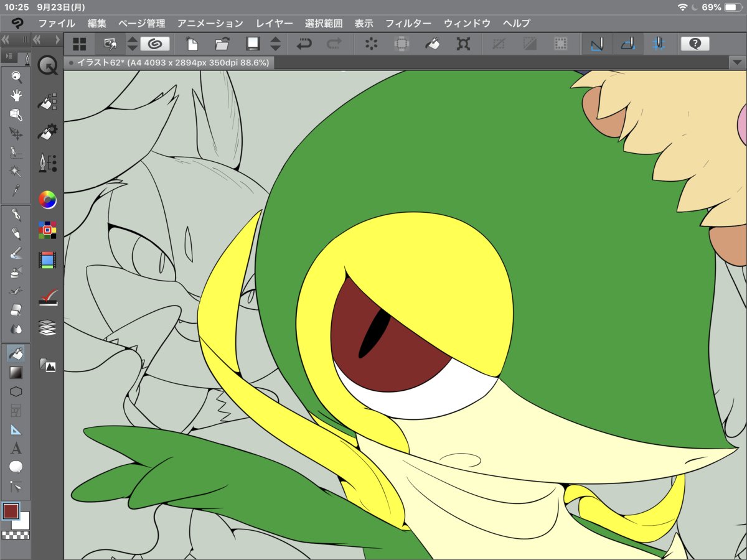Click the Help question mark button
The image size is (747, 560).
coord(696,44)
